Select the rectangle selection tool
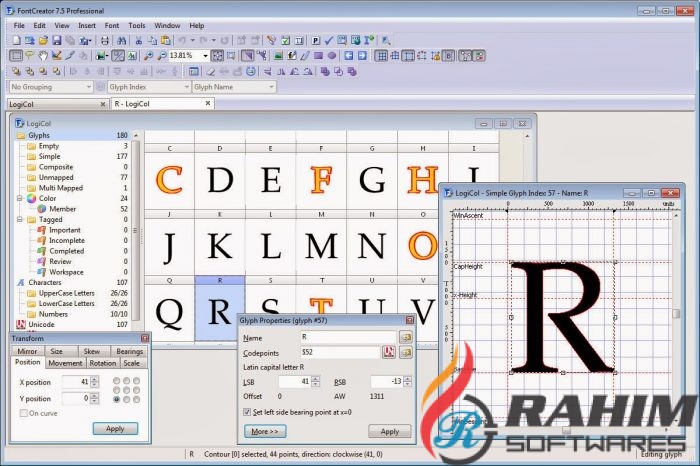 [16, 56]
